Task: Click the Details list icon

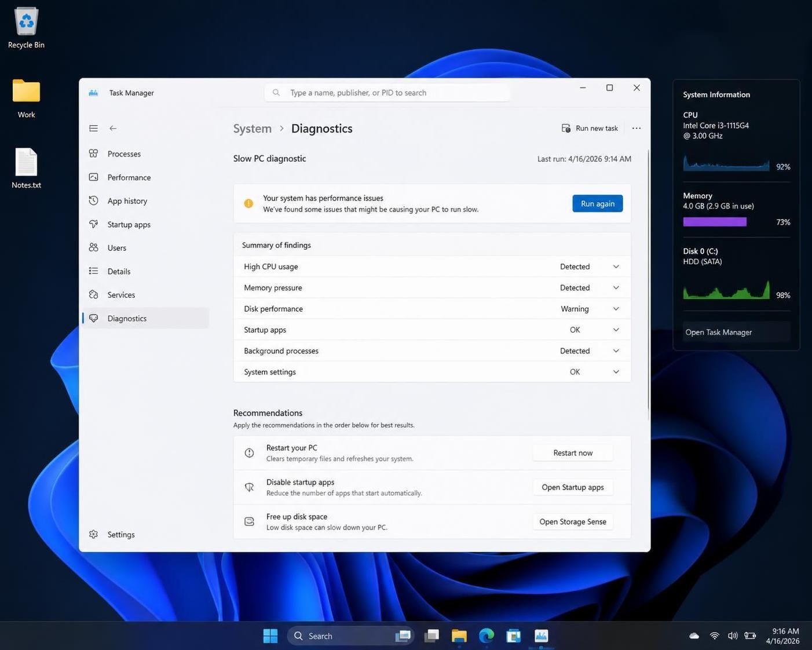Action: 93,271
